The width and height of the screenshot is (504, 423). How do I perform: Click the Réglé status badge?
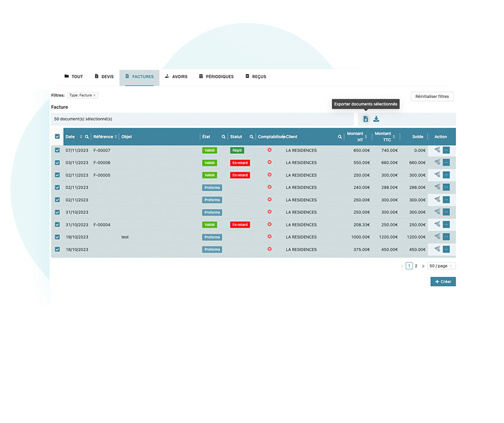237,150
